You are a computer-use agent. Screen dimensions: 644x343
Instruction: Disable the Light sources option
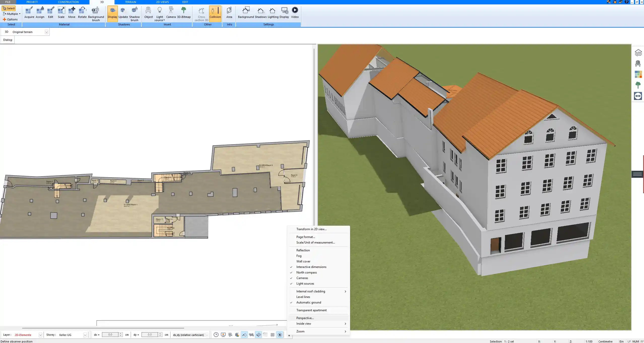305,284
